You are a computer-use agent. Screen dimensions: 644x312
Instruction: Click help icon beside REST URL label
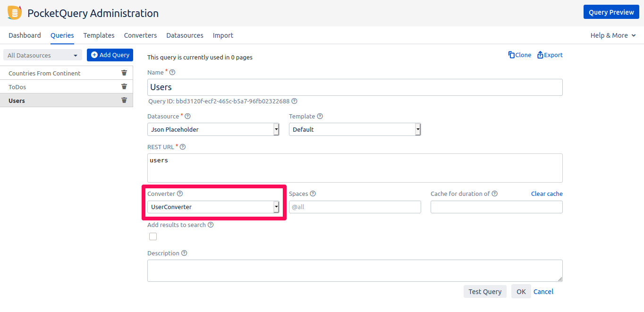click(x=183, y=147)
